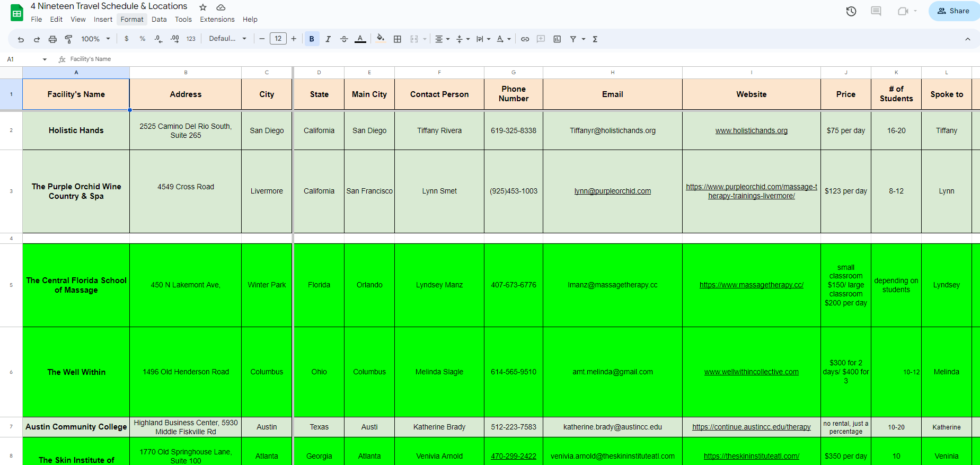Open the massagetherapy.cc website link

point(751,285)
